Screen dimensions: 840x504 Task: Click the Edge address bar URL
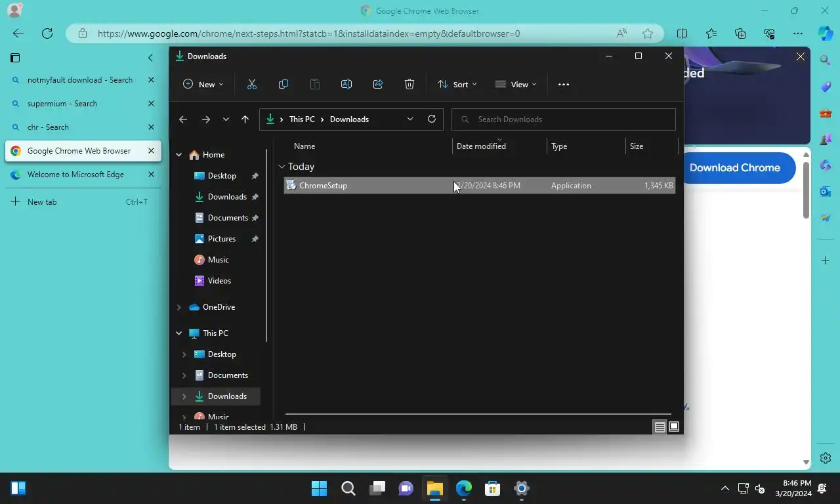pos(308,33)
